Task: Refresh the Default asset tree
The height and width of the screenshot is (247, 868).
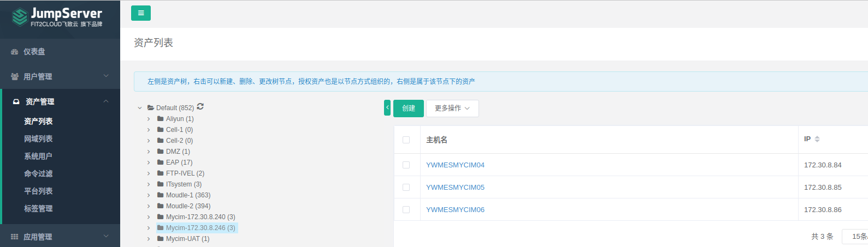Action: (200, 107)
